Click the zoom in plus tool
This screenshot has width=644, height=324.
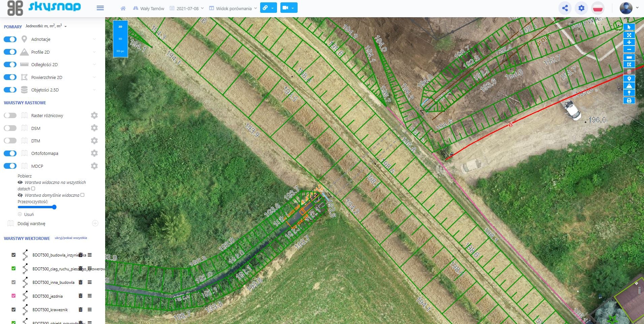[629, 42]
